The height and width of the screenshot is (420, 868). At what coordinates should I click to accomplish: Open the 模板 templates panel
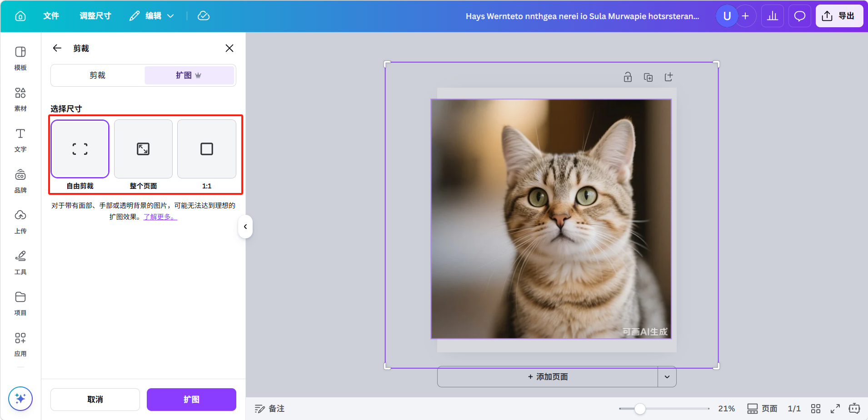pyautogui.click(x=20, y=58)
